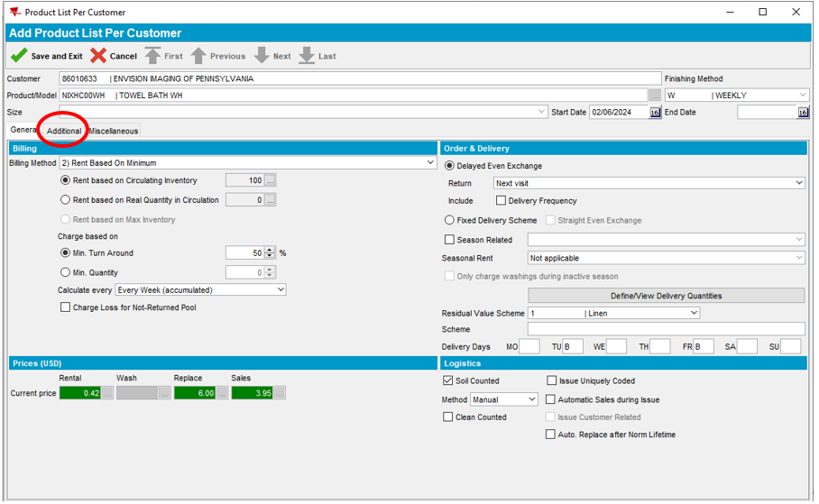Open the Start Date calendar picker

point(654,113)
